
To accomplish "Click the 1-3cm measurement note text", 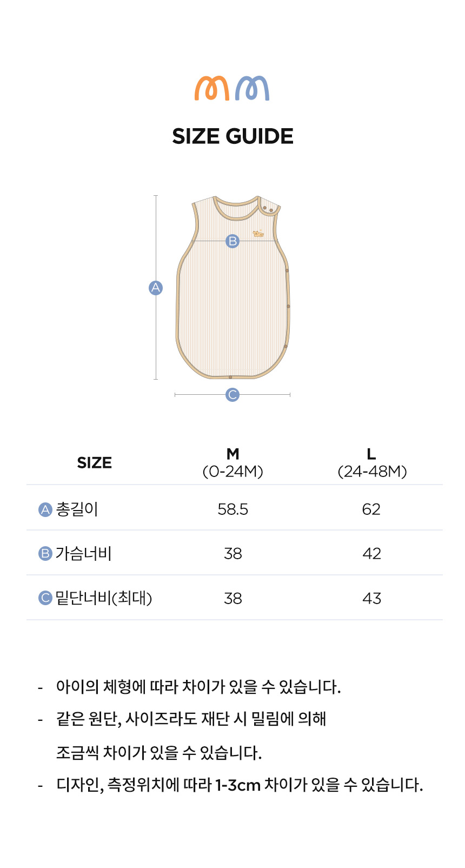I will click(x=238, y=785).
